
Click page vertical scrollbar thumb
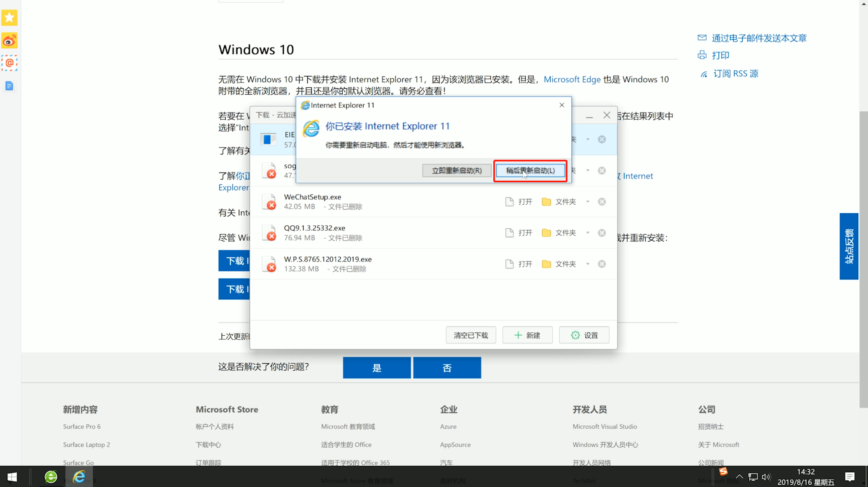click(x=864, y=260)
